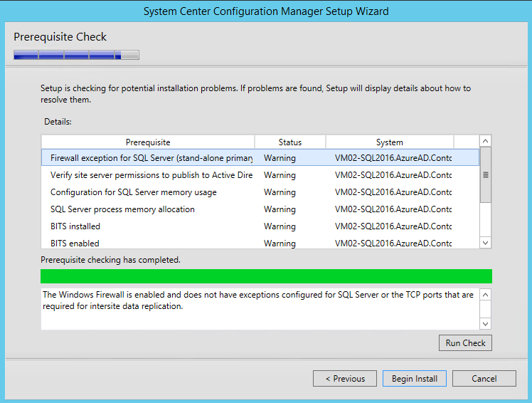Sort by the Status column header
532x403 pixels.
tap(290, 142)
